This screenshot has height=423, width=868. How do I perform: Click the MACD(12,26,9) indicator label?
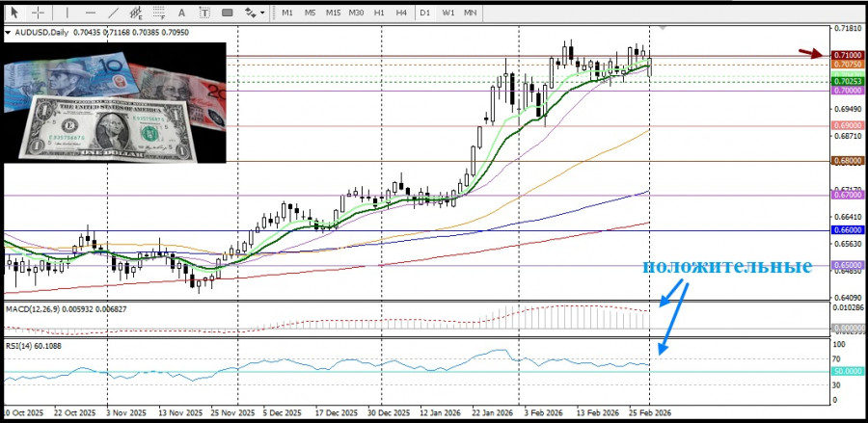(x=34, y=309)
